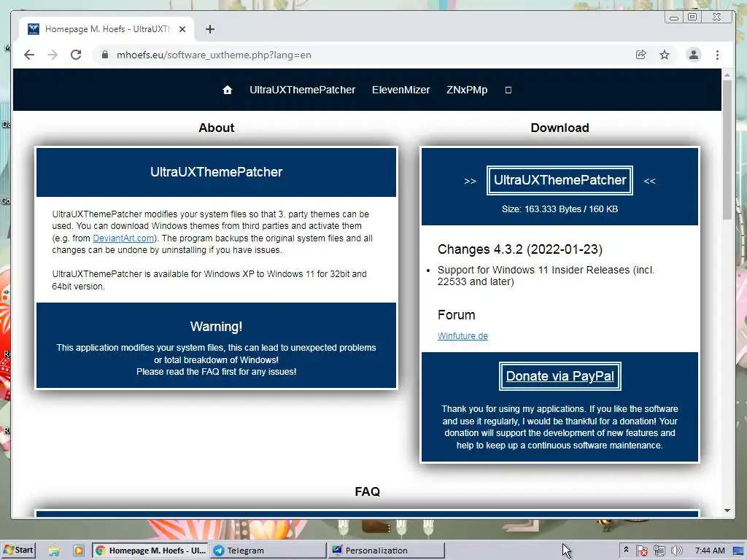Open the file explorer taskbar icon
Screen dimensions: 747x560
coord(54,551)
